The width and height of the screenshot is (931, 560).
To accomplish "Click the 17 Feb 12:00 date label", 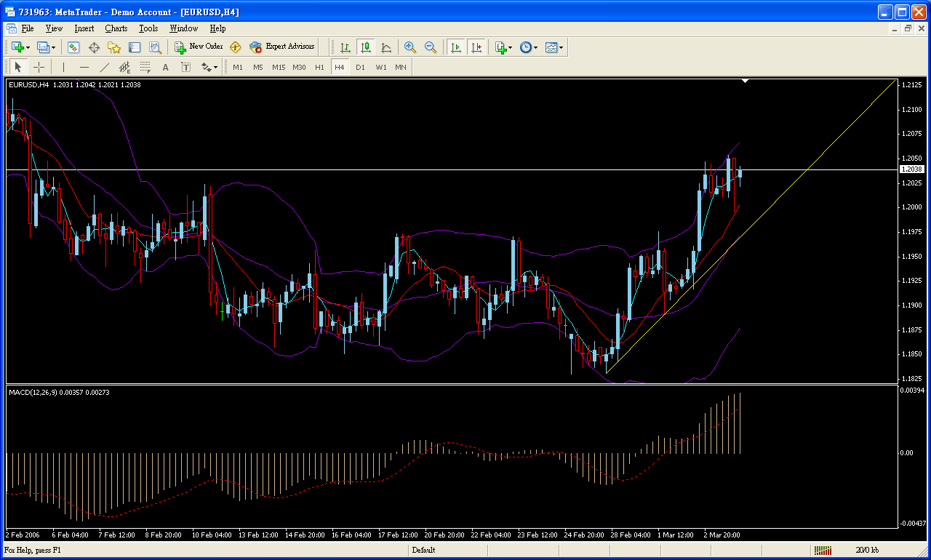I will click(x=399, y=535).
